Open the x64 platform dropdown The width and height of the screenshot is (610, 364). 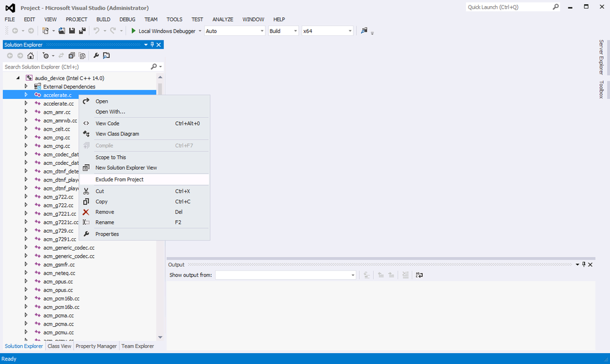click(x=327, y=31)
